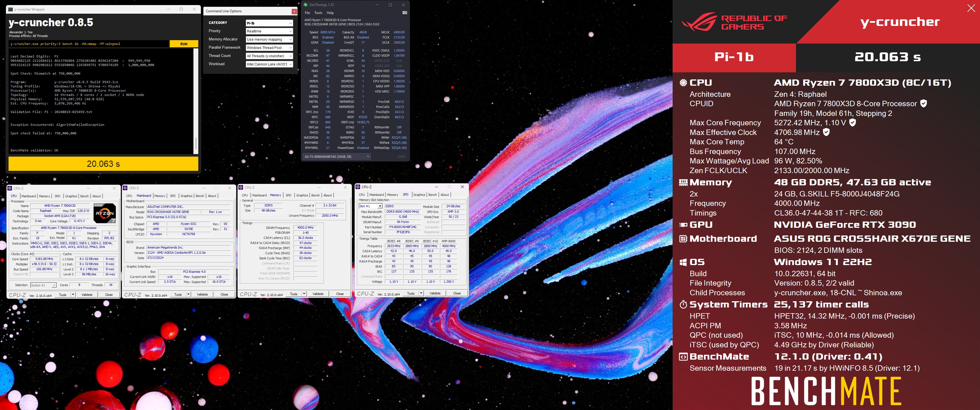Click the ZenTimings screenshot camera icon
980x410 pixels.
pos(405,13)
